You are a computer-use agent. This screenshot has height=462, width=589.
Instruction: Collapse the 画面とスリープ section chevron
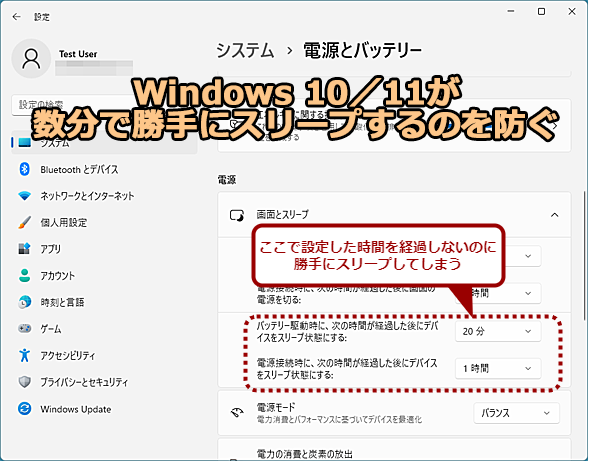(x=554, y=215)
